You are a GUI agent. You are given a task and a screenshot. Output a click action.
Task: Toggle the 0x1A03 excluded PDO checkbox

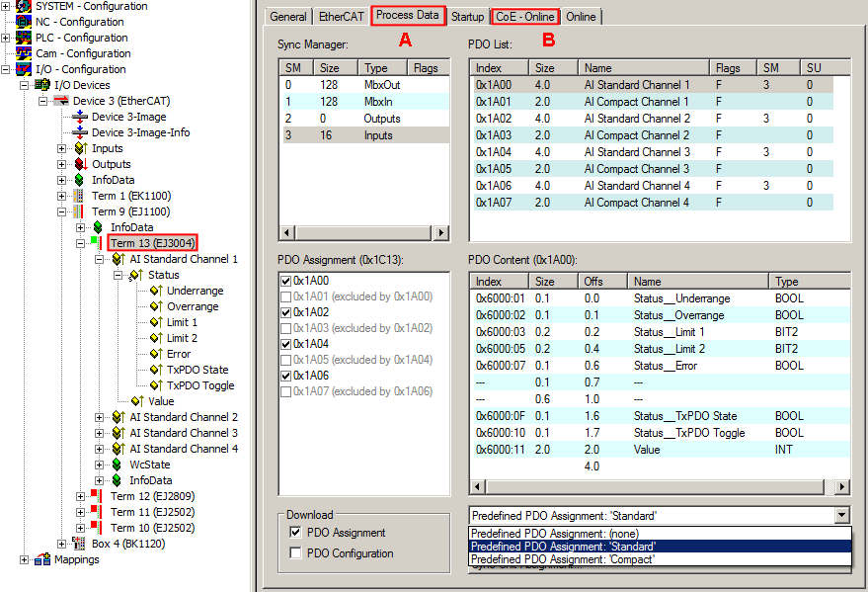[285, 328]
